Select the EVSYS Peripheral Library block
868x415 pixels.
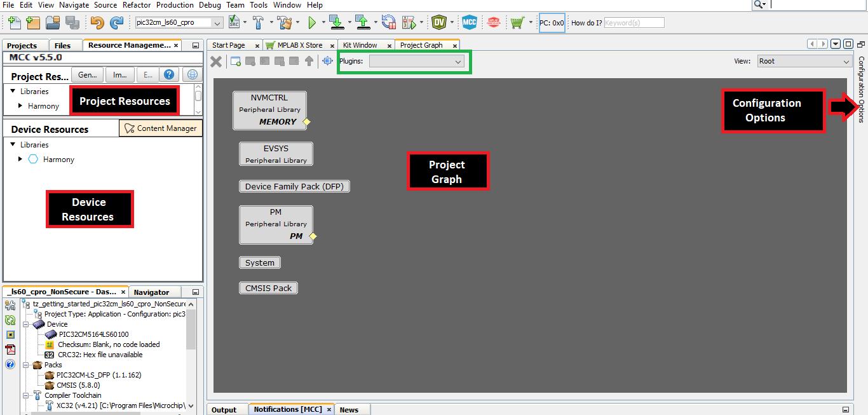(x=276, y=154)
